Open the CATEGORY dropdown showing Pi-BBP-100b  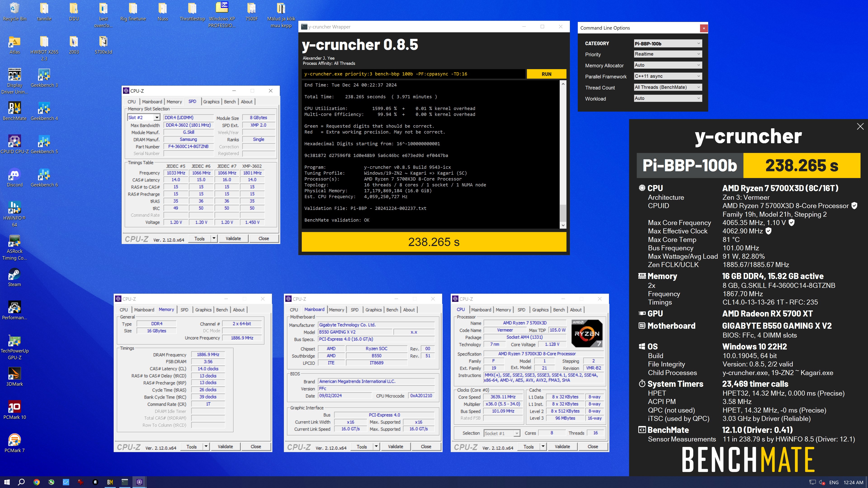[668, 43]
